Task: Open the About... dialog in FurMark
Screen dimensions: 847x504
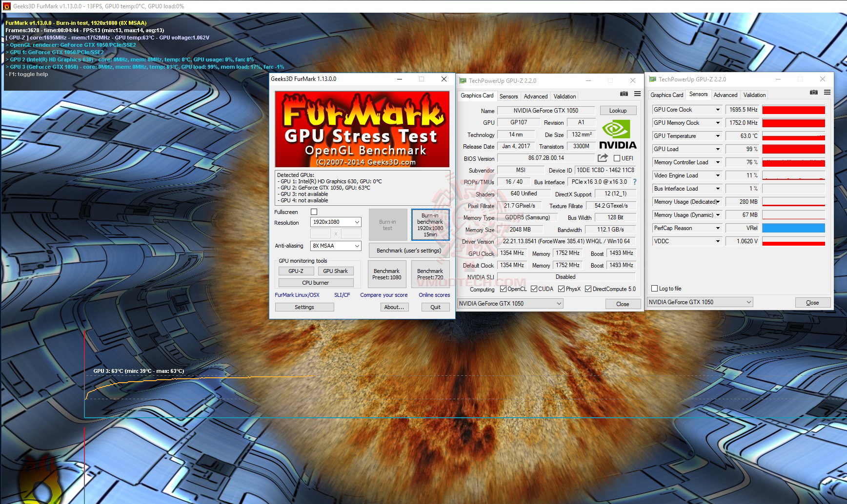Action: coord(394,307)
